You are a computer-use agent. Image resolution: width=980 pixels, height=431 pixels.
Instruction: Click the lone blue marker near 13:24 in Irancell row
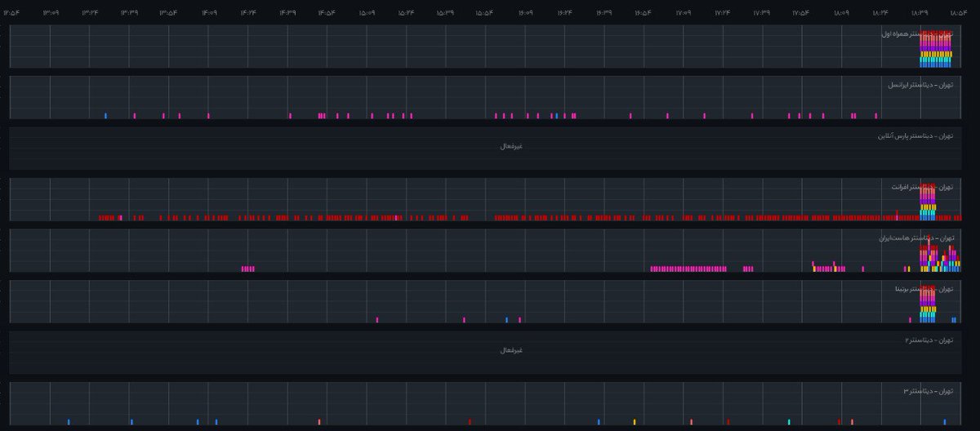[x=106, y=116]
